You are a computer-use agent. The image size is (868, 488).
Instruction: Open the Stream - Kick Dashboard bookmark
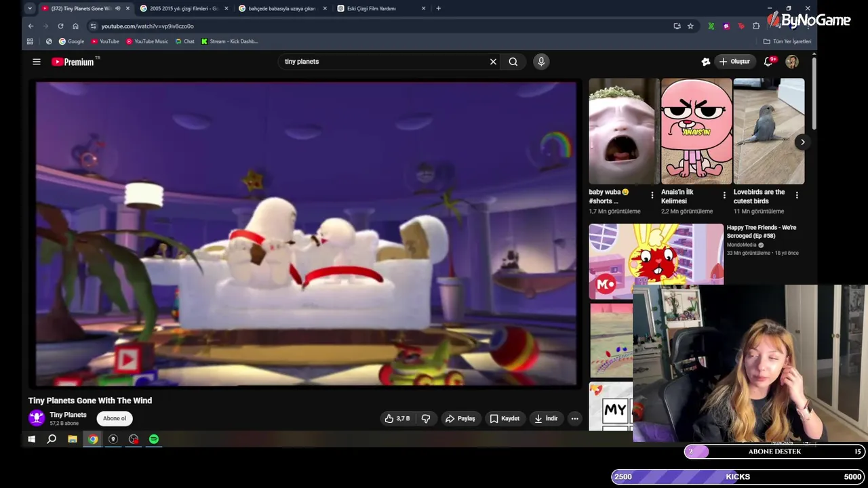pos(230,41)
